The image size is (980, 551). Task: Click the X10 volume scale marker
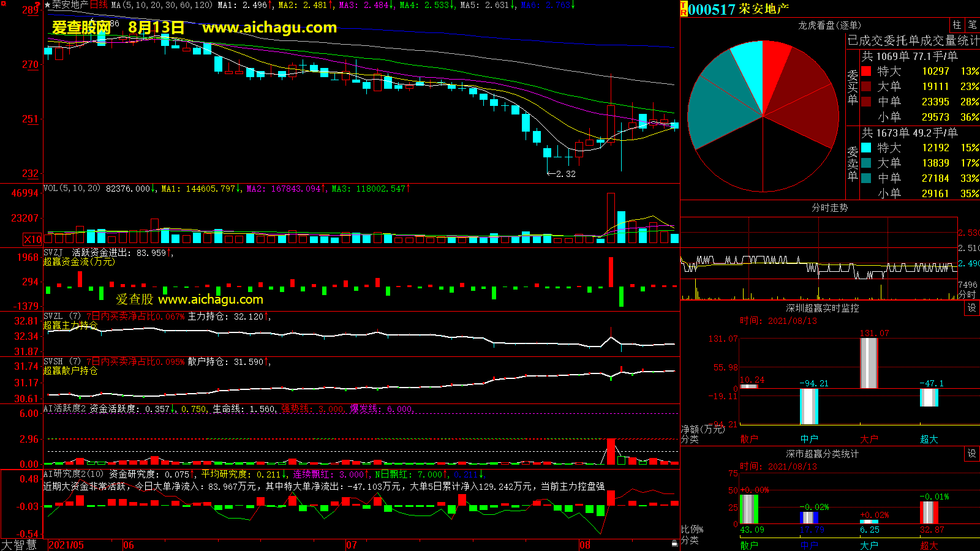coord(32,239)
